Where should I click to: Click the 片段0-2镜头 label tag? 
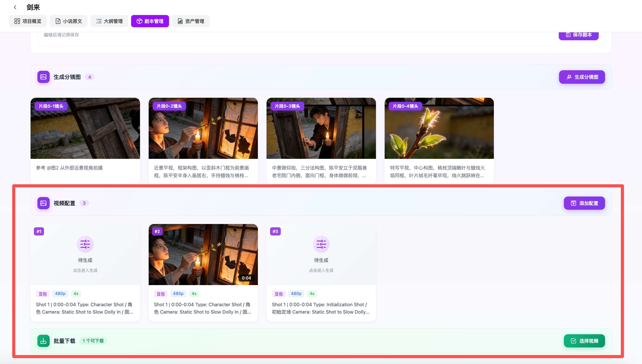(x=169, y=106)
